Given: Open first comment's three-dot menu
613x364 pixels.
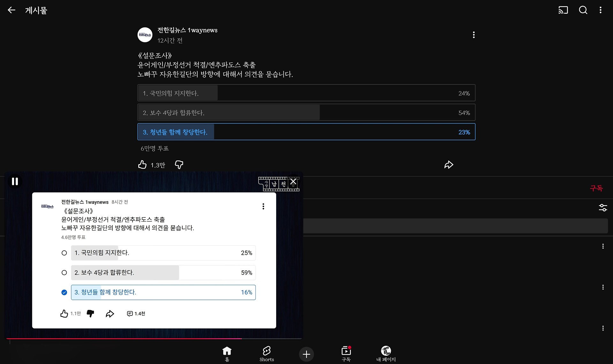Looking at the screenshot, I should tap(603, 246).
